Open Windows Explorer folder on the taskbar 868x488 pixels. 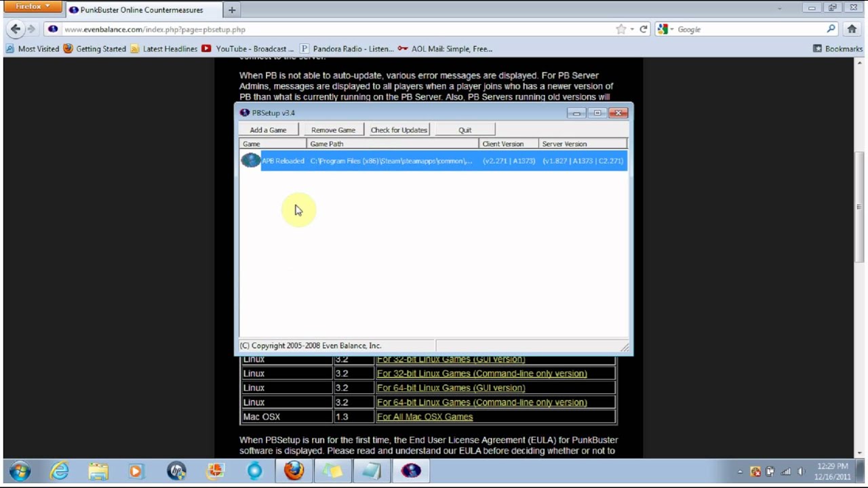98,470
